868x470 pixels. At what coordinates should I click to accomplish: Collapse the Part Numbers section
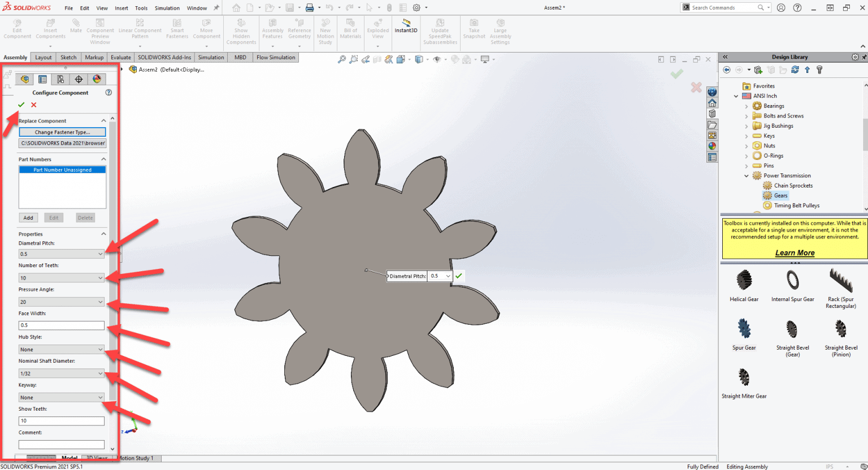103,159
